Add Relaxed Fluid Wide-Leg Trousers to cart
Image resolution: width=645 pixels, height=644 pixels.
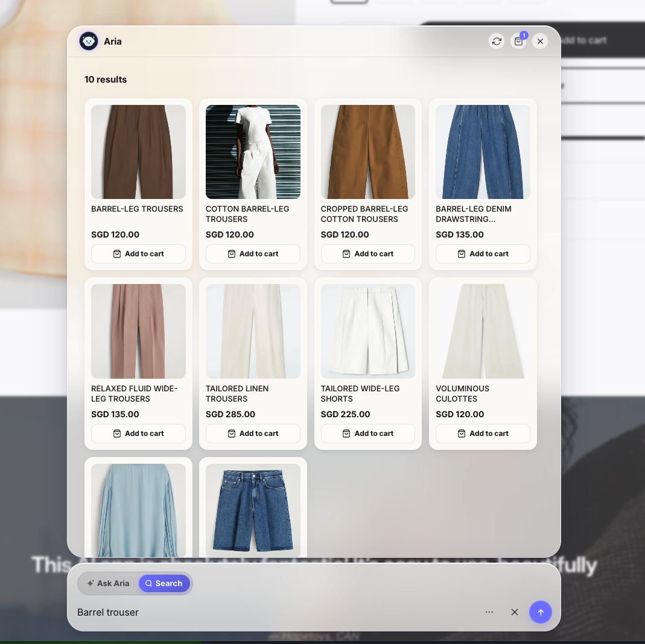[138, 433]
